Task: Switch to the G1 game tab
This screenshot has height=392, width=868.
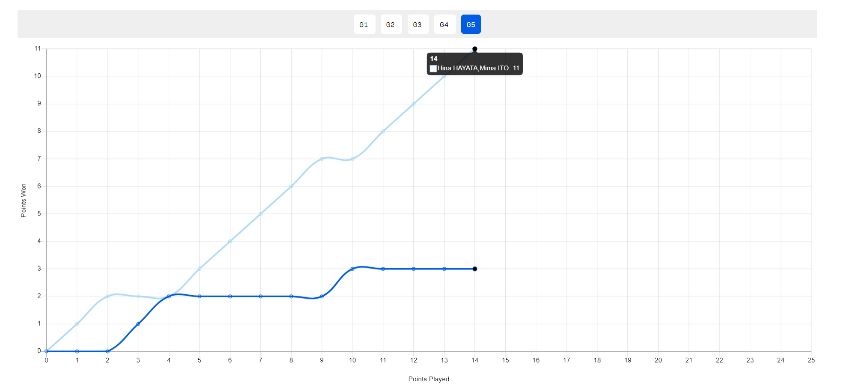Action: tap(364, 24)
